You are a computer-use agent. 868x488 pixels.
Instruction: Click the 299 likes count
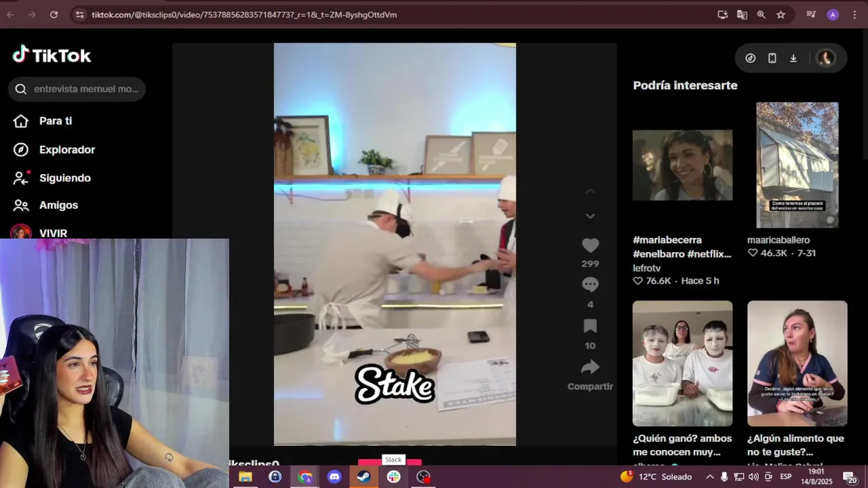pos(590,264)
